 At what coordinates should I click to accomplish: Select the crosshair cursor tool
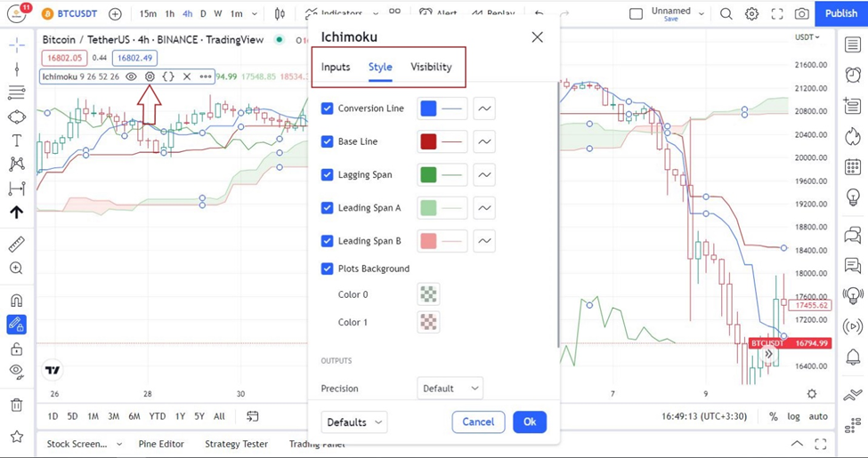click(17, 44)
